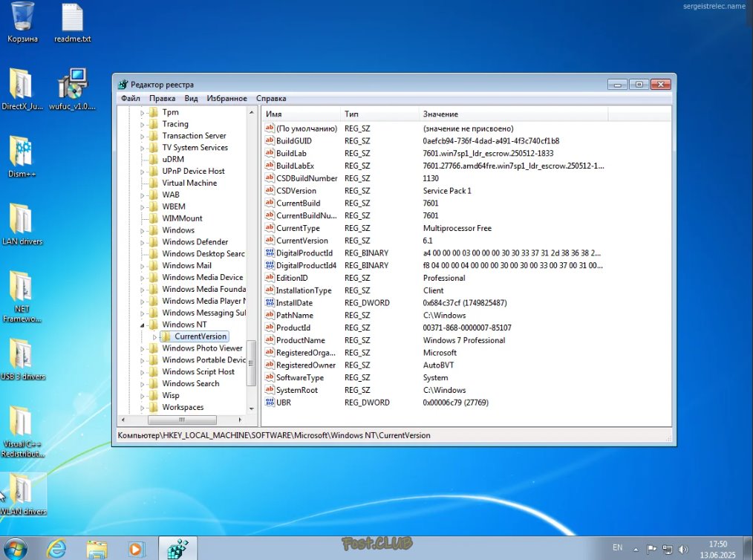Viewport: 753px width, 560px height.
Task: Click tree horizontal scrollbar left arrow
Action: (123, 420)
